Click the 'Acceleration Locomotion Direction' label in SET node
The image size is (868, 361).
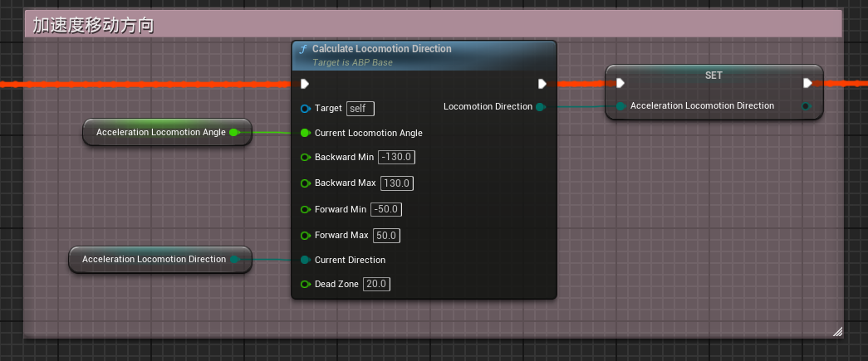click(702, 105)
